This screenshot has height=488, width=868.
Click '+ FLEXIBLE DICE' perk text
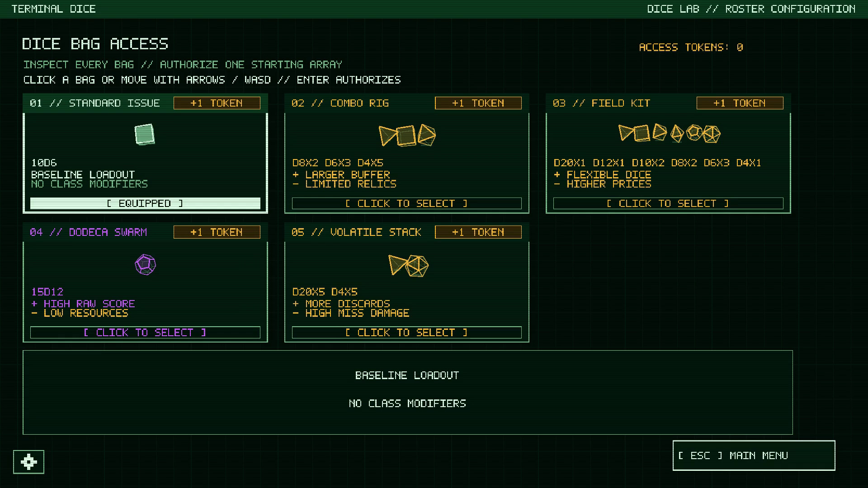pos(603,174)
